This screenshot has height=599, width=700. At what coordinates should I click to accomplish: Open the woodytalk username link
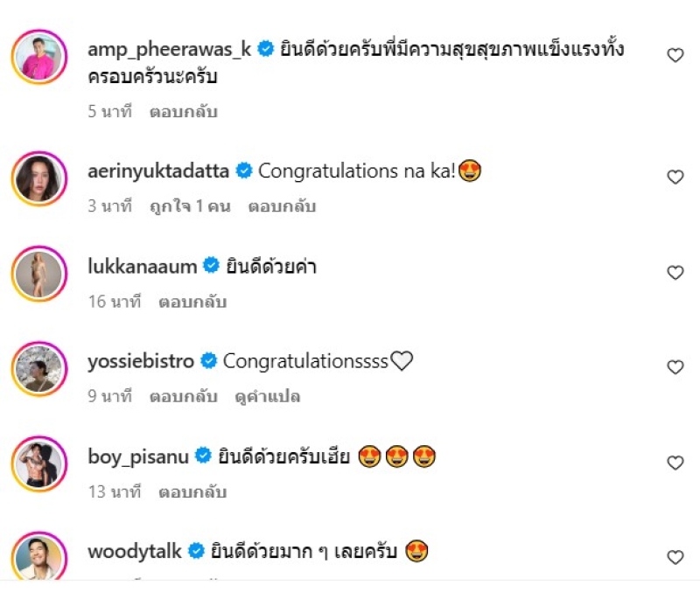click(135, 552)
